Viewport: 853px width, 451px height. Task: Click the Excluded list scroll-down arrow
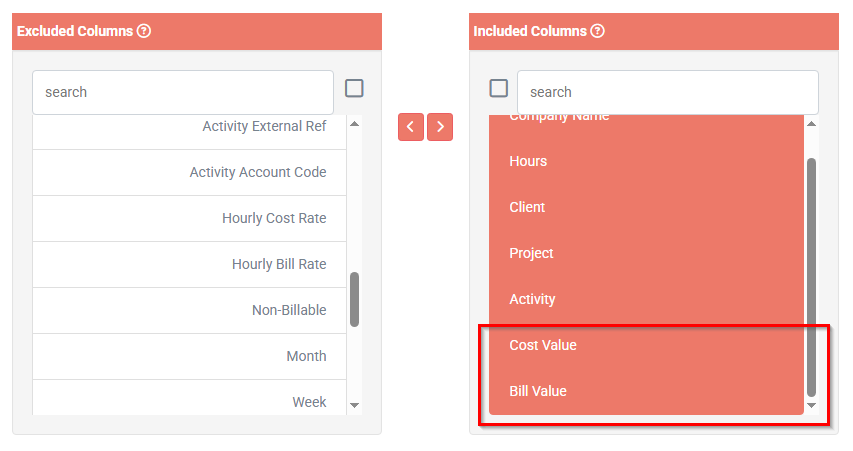(x=355, y=405)
